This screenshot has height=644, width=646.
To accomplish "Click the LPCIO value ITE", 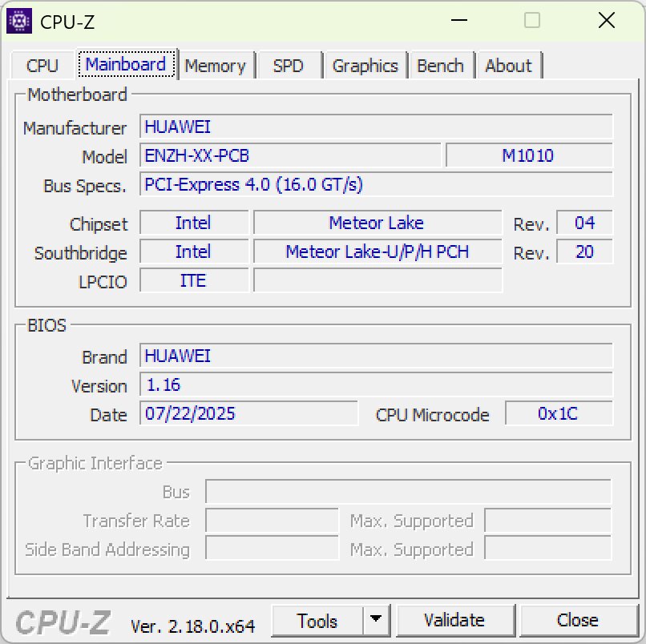I will point(194,280).
